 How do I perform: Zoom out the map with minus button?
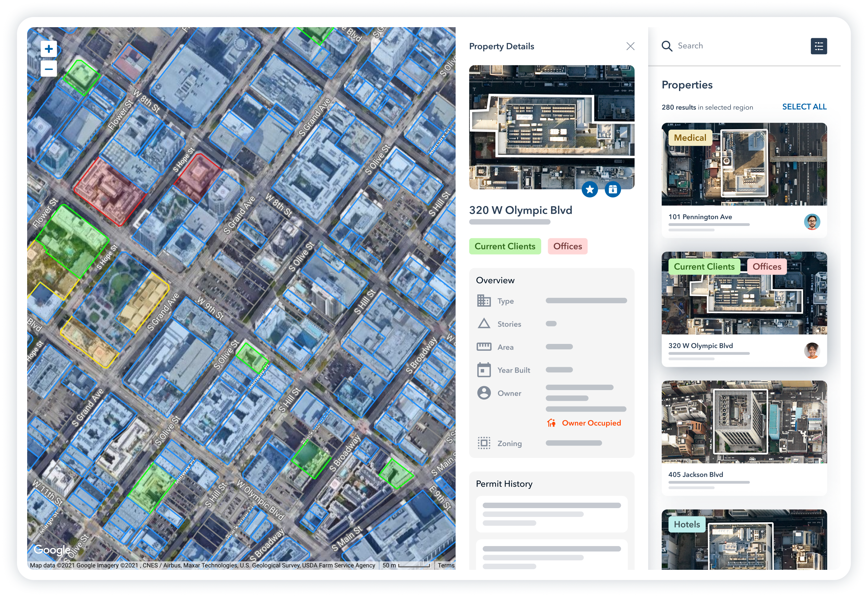(x=49, y=69)
